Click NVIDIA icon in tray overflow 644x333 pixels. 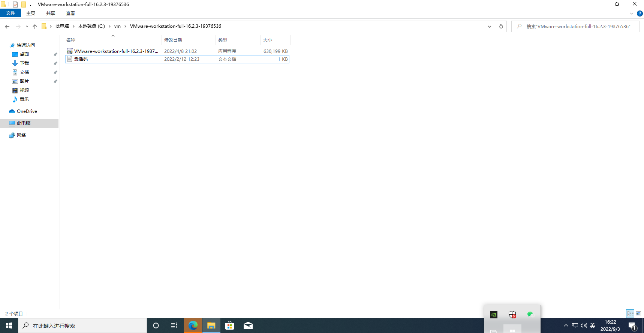click(494, 315)
